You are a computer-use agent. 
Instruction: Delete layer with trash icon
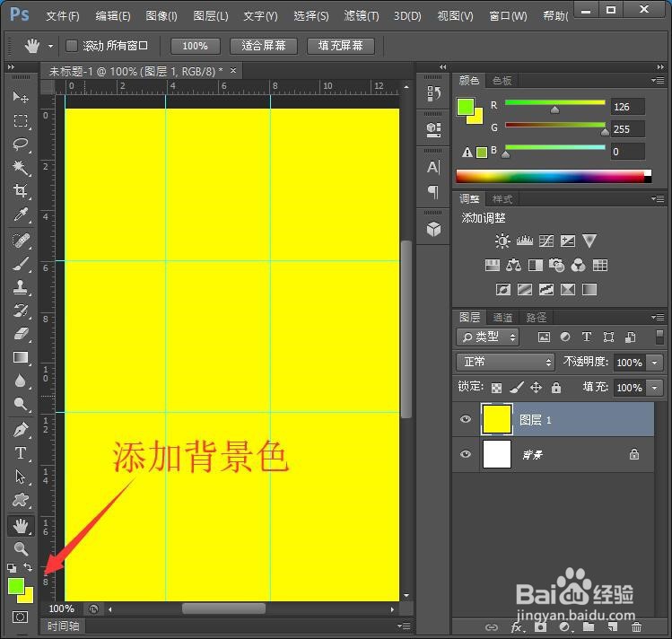coord(636,627)
